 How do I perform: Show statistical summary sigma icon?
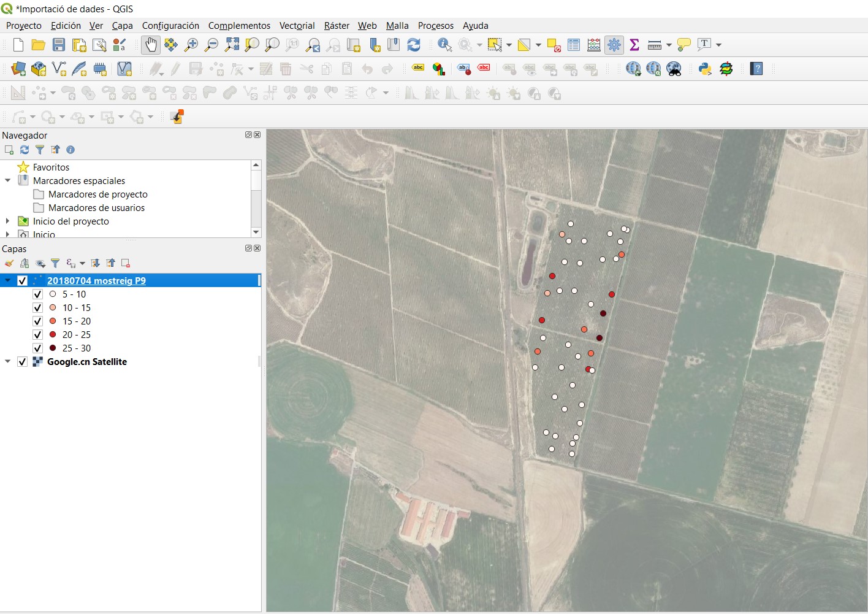tap(634, 45)
